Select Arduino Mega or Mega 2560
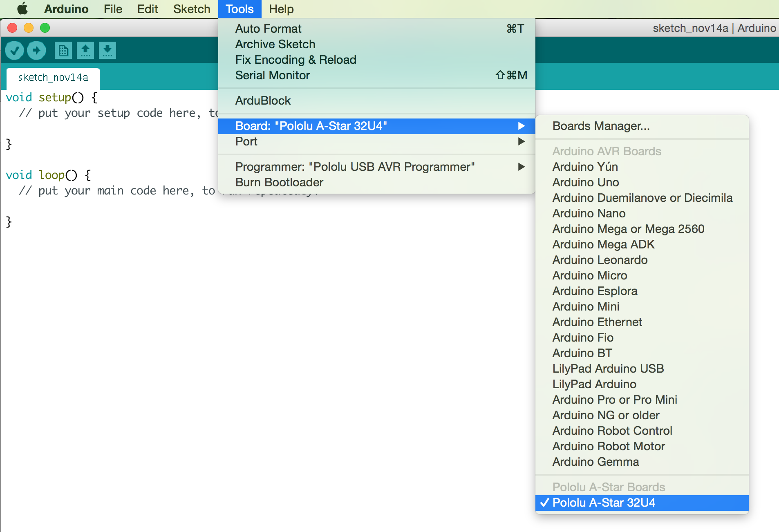This screenshot has height=532, width=779. tap(642, 229)
